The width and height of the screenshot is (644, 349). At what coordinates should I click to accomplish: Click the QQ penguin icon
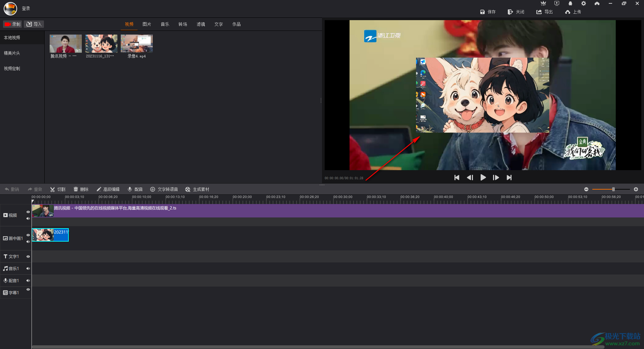[570, 3]
